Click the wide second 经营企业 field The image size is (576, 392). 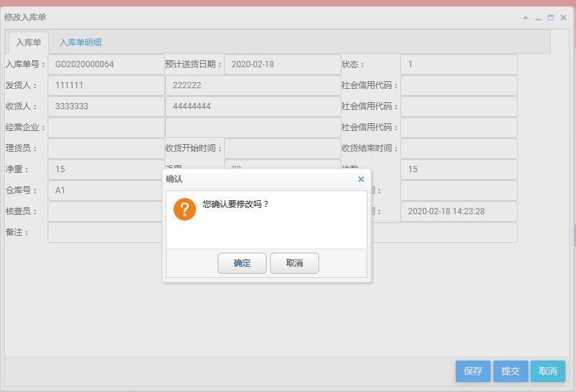point(253,127)
